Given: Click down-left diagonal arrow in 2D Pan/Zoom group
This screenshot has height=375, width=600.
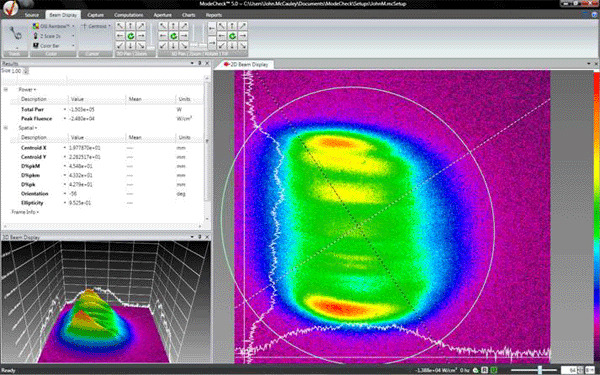Looking at the screenshot, I should (120, 46).
